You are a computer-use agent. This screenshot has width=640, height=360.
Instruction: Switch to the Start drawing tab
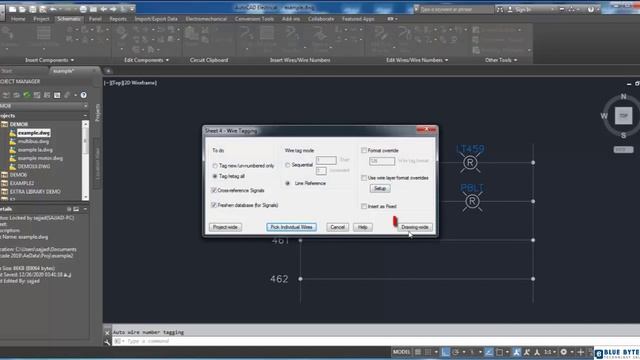[x=7, y=71]
